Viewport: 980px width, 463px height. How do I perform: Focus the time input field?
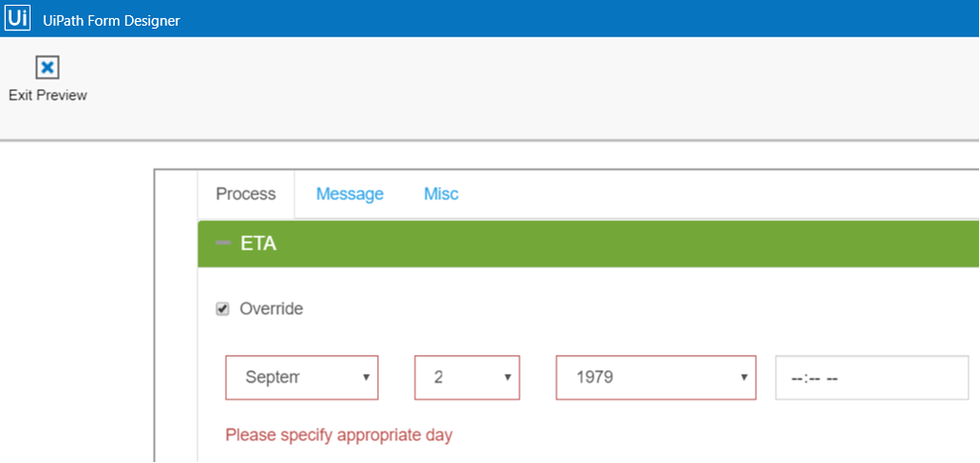tap(871, 378)
